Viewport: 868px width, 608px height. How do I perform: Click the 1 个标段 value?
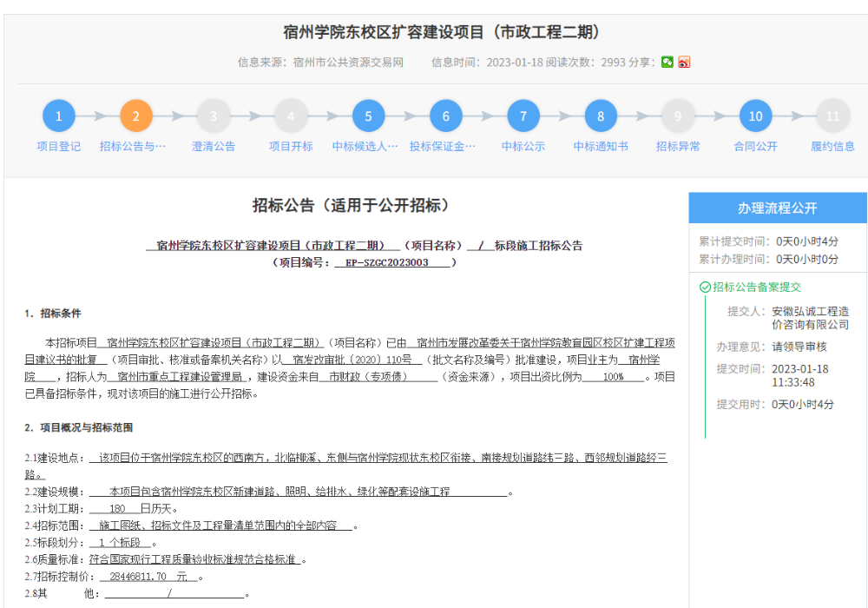point(120,543)
